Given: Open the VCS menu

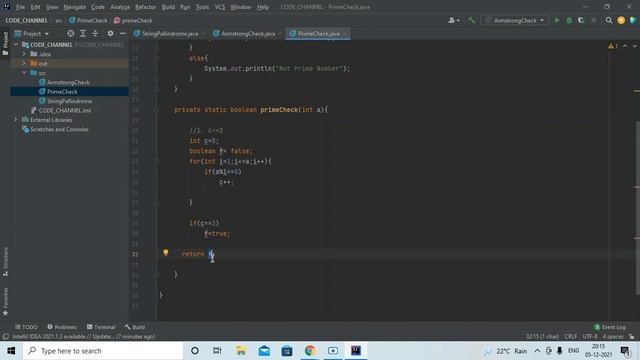Looking at the screenshot, I should pyautogui.click(x=220, y=7).
